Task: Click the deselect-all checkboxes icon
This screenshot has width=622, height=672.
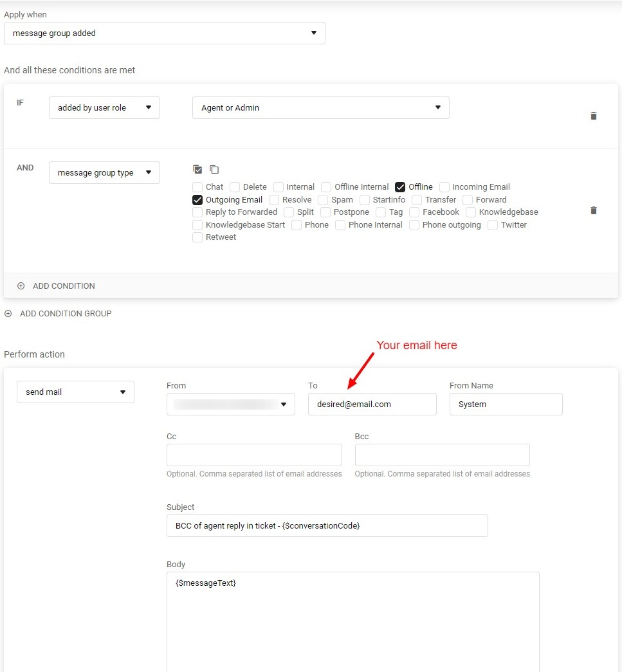Action: tap(214, 170)
